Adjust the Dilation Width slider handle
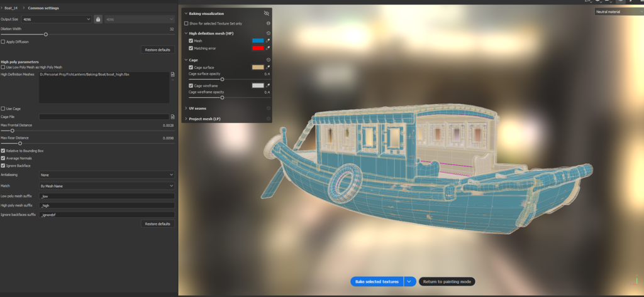The image size is (644, 297). (45, 35)
